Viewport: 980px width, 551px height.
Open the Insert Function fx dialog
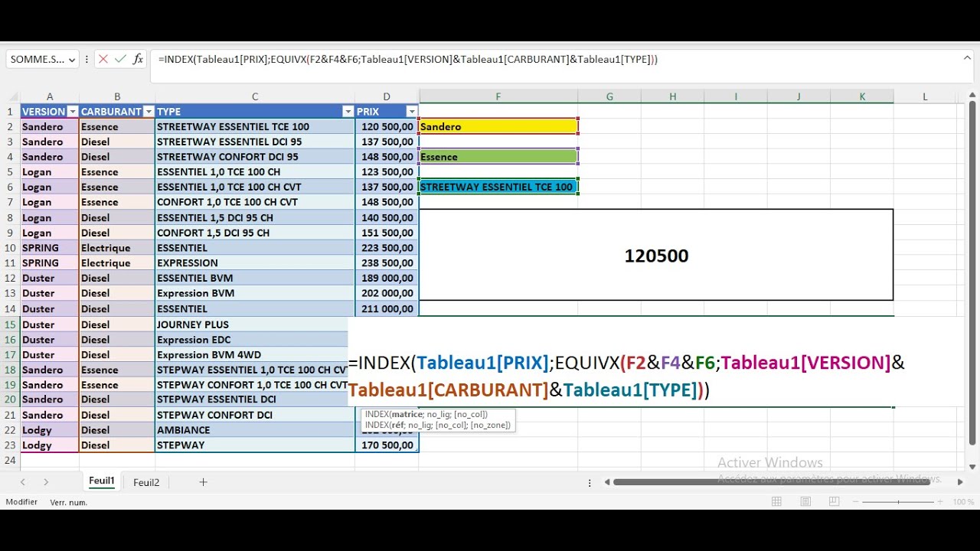pos(138,59)
